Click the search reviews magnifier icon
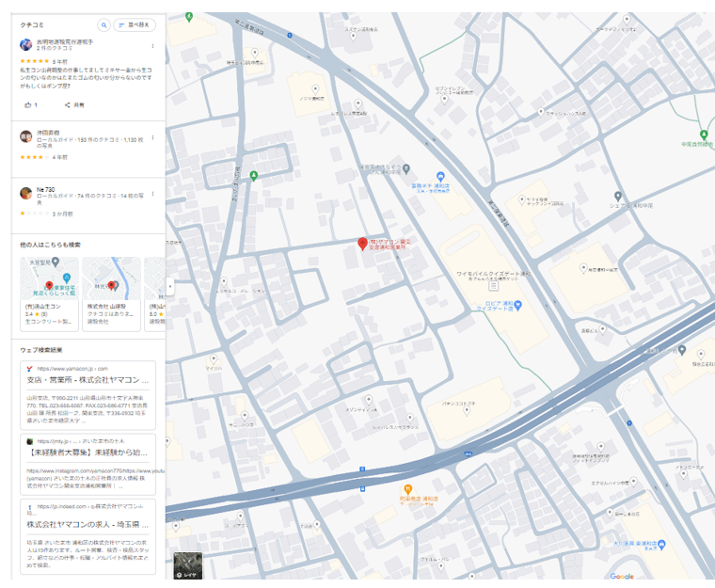This screenshot has width=715, height=588. [103, 25]
